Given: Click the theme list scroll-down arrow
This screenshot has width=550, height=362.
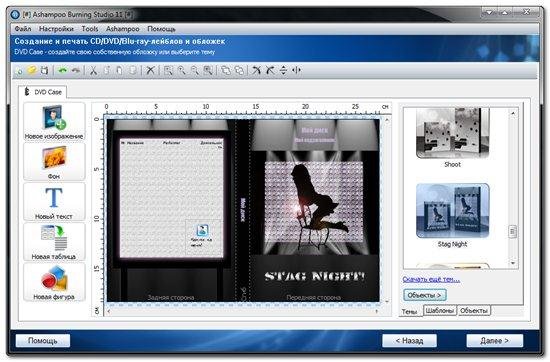Looking at the screenshot, I should (513, 263).
